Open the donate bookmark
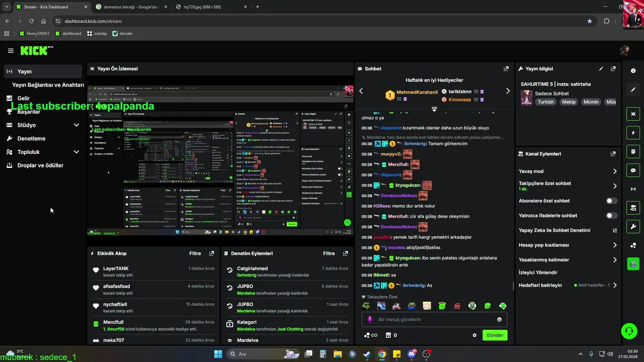The width and height of the screenshot is (644, 362). click(122, 34)
